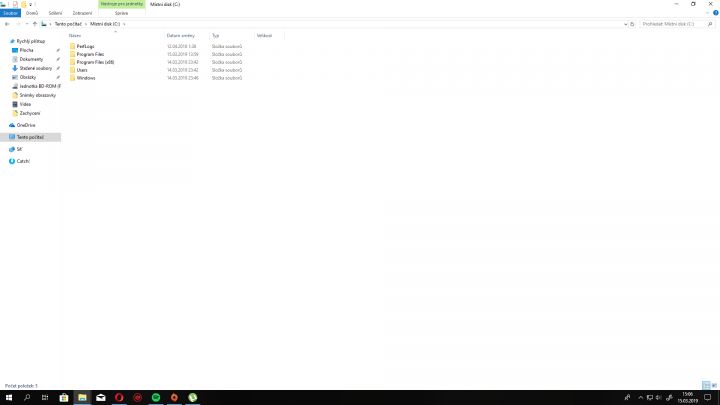Click date 15.03.2019 13:59 for Program Files
The height and width of the screenshot is (405, 720).
(183, 54)
